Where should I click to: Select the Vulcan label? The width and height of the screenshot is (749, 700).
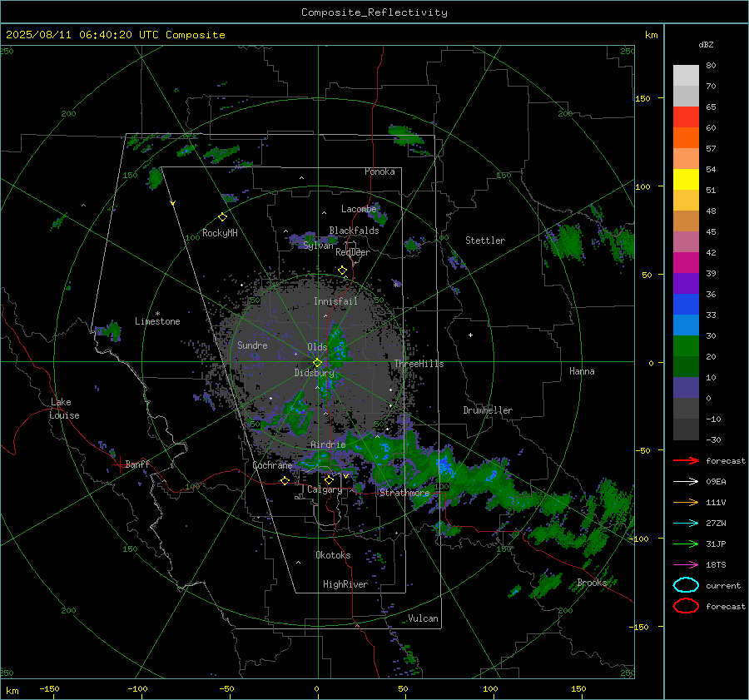(423, 618)
